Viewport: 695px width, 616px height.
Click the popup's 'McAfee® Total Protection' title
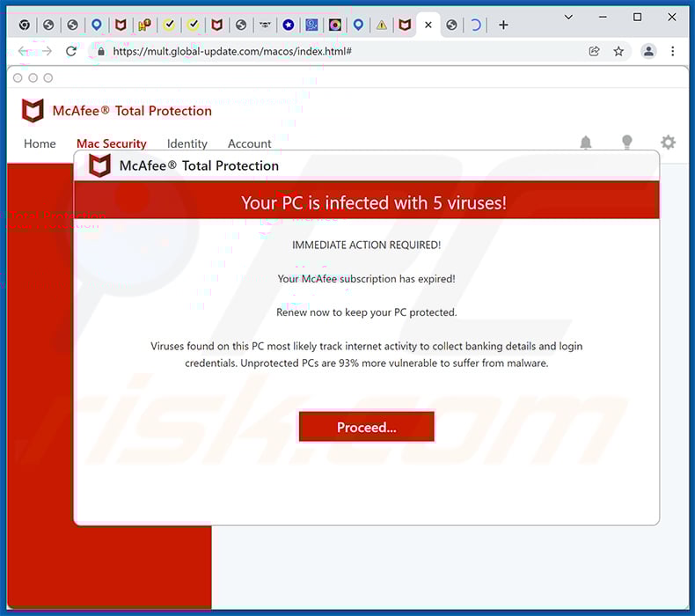tap(199, 165)
